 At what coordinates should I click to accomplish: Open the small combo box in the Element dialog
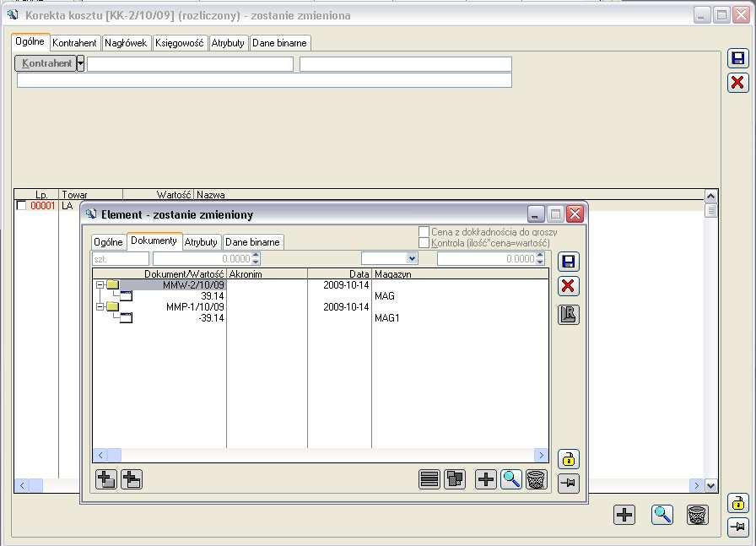(x=390, y=258)
